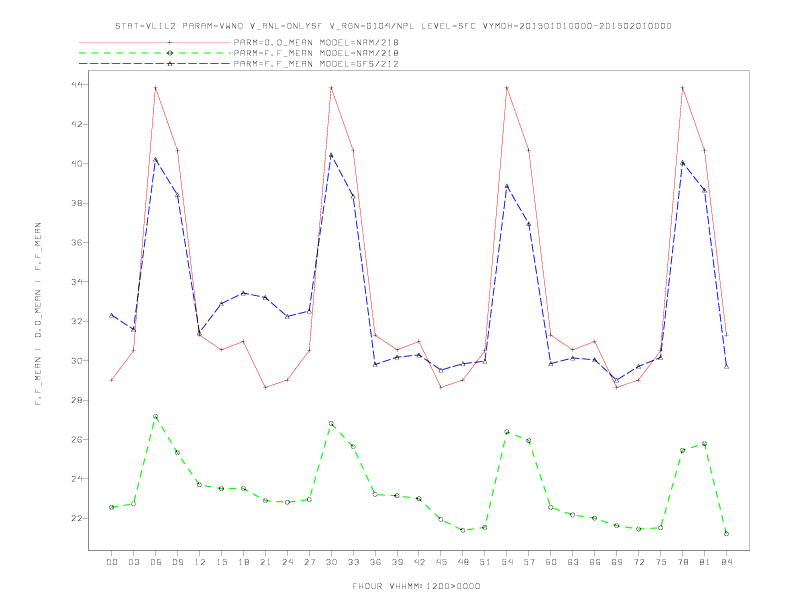This screenshot has width=792, height=612.
Task: Click y-axis tick label 22
Action: pos(76,518)
